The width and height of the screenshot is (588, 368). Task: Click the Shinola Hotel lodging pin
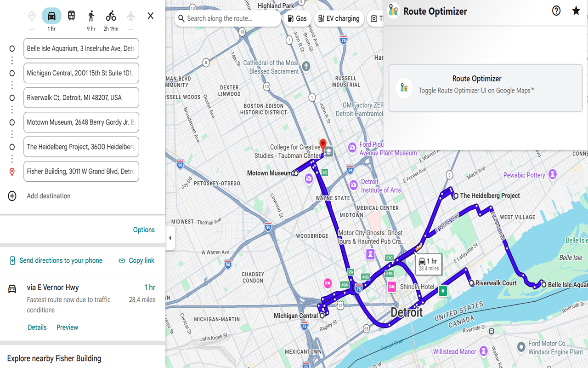(391, 287)
